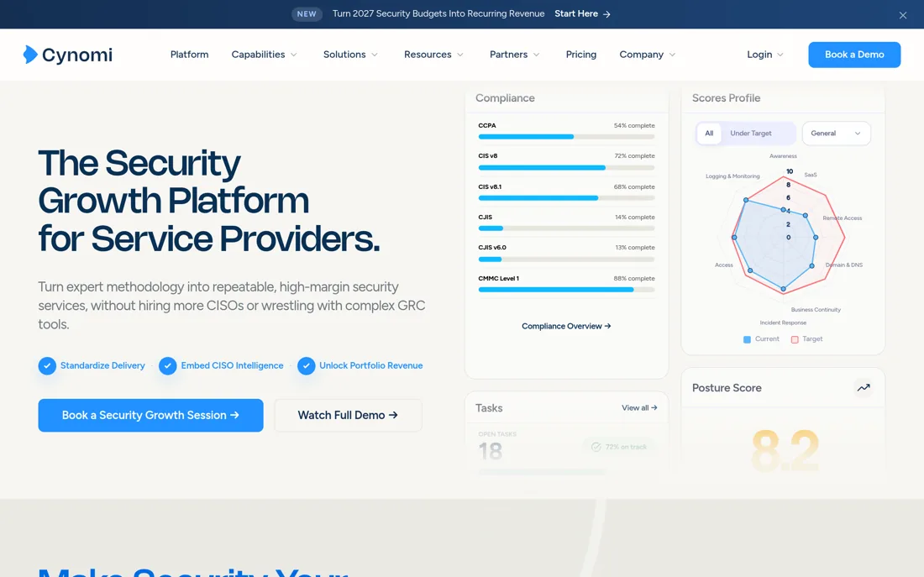
Task: Click the CMMC Level 1 progress bar
Action: coord(566,290)
